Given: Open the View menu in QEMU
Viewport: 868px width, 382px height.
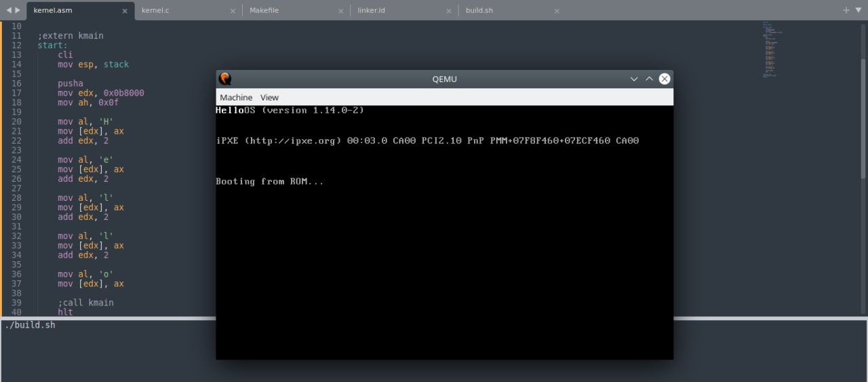Looking at the screenshot, I should (269, 98).
